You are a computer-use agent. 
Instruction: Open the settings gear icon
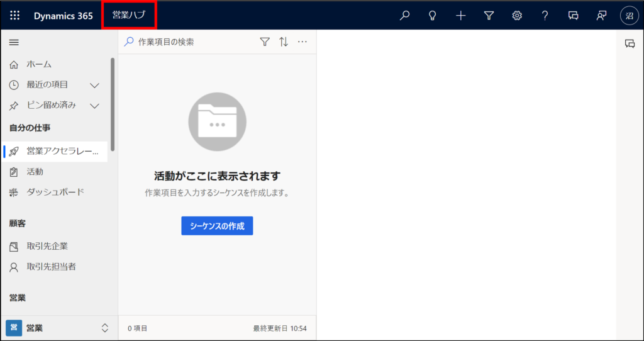(x=517, y=16)
